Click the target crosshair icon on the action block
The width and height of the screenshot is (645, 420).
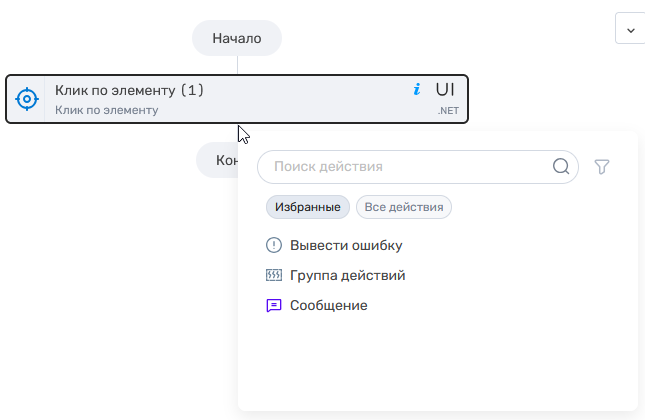(27, 99)
